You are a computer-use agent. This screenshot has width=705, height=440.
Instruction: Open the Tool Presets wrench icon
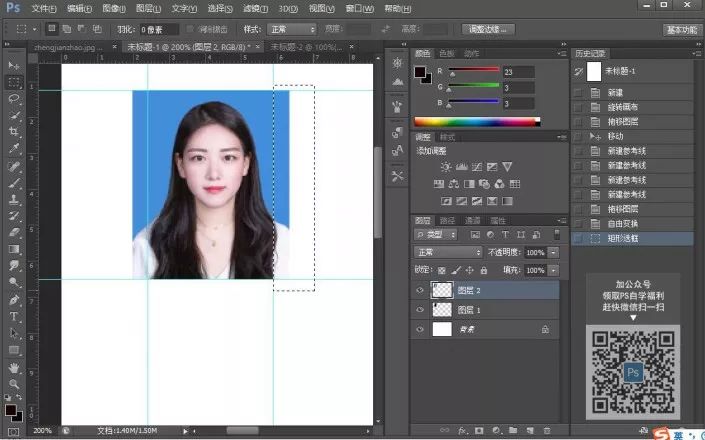click(397, 176)
